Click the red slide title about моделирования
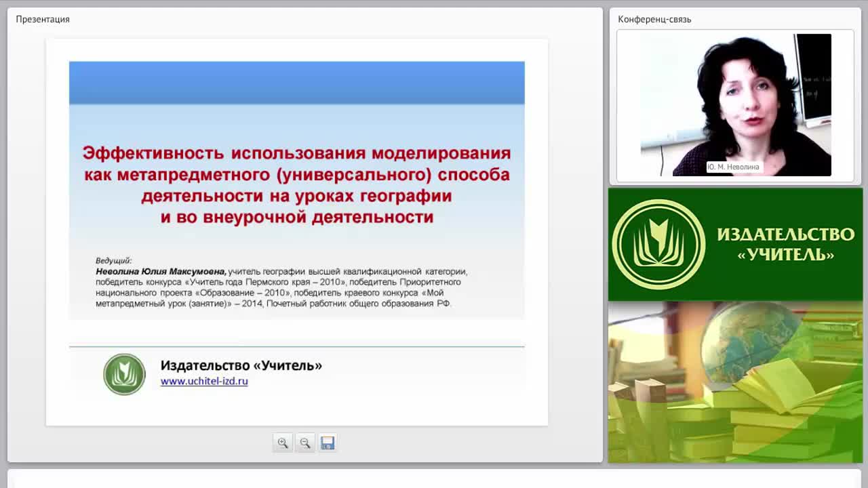Image resolution: width=868 pixels, height=488 pixels. click(x=297, y=184)
